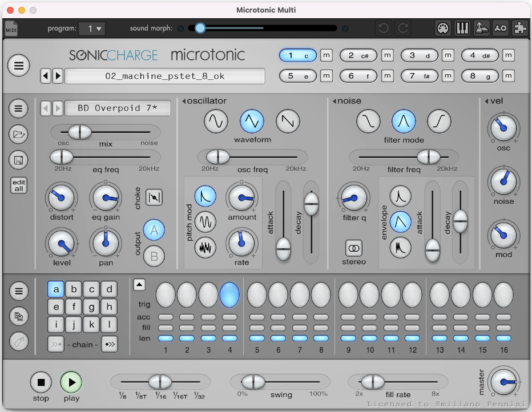
Task: Select output B
Action: coord(154,256)
